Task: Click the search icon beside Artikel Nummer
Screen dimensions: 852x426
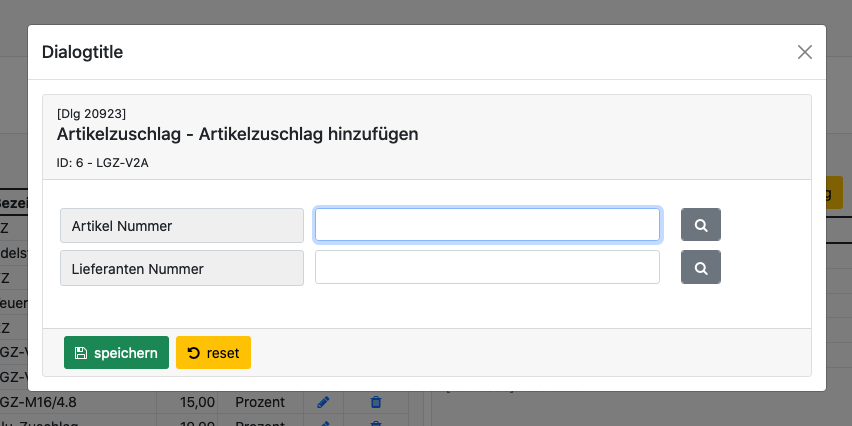Action: click(x=700, y=225)
